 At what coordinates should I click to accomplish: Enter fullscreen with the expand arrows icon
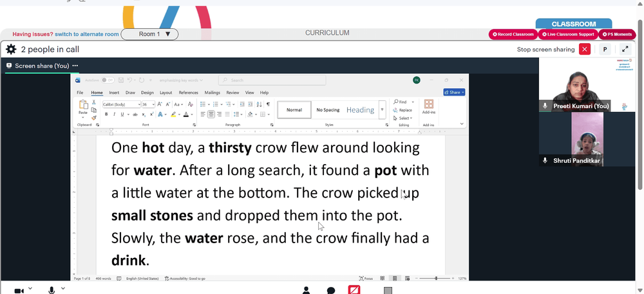[625, 49]
